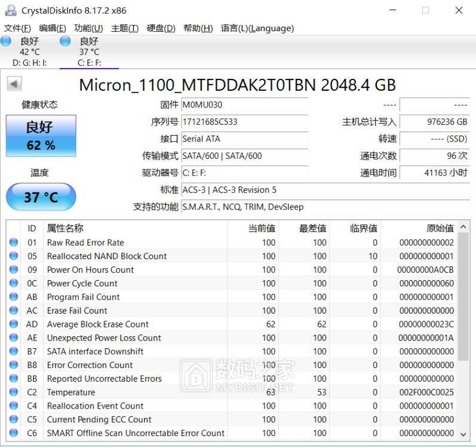Open the 主题(T) menu

(125, 28)
